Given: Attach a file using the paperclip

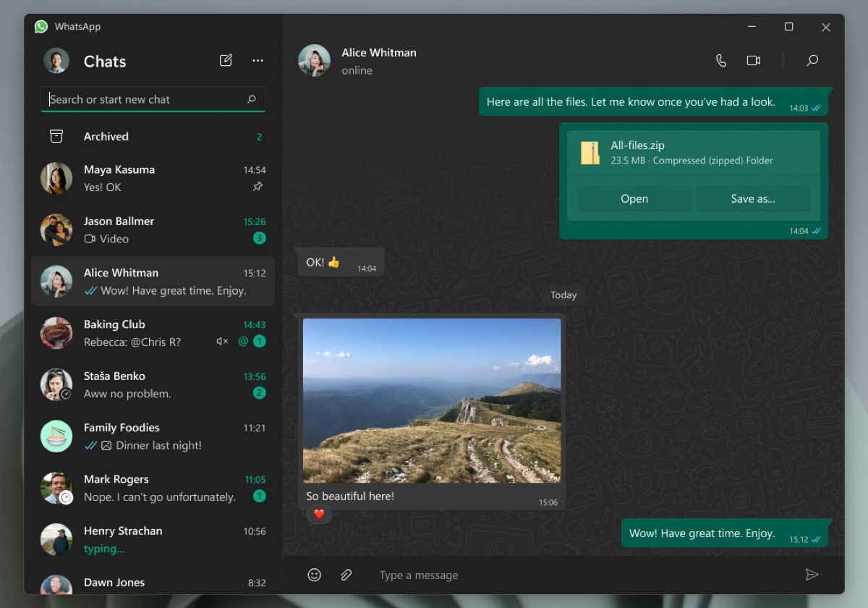Looking at the screenshot, I should [x=346, y=575].
